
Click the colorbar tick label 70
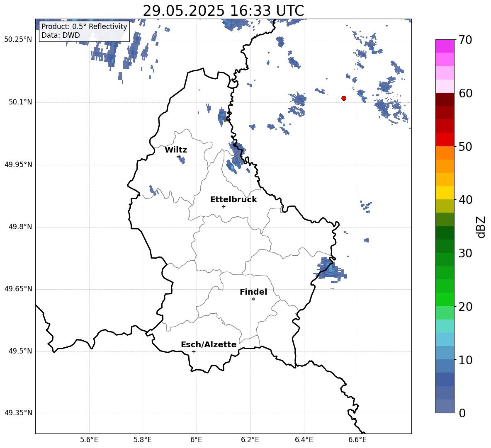465,40
